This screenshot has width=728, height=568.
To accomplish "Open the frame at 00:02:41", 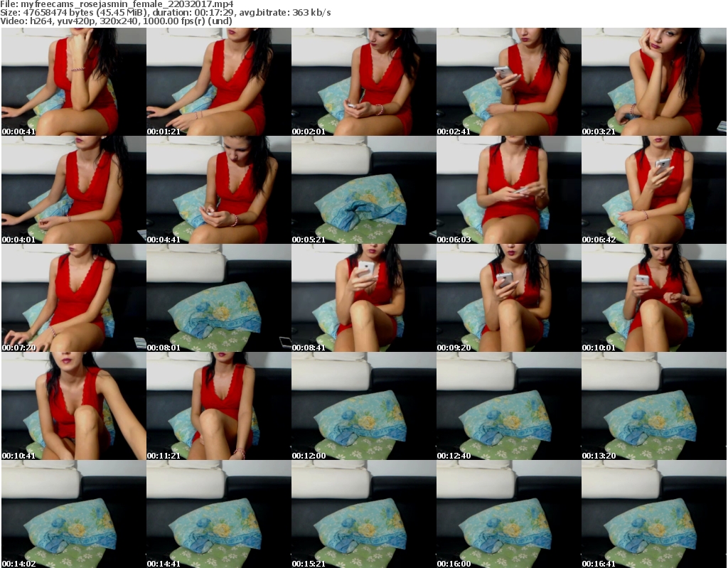I will click(509, 82).
